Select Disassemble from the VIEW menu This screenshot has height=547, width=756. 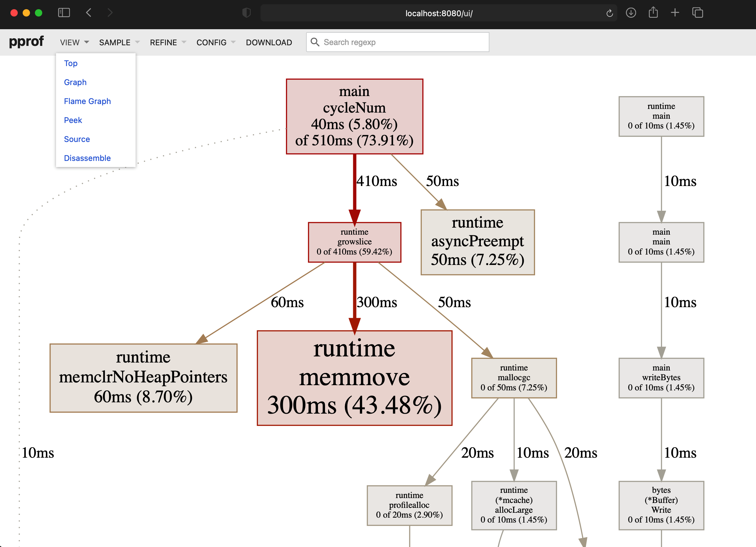point(87,158)
